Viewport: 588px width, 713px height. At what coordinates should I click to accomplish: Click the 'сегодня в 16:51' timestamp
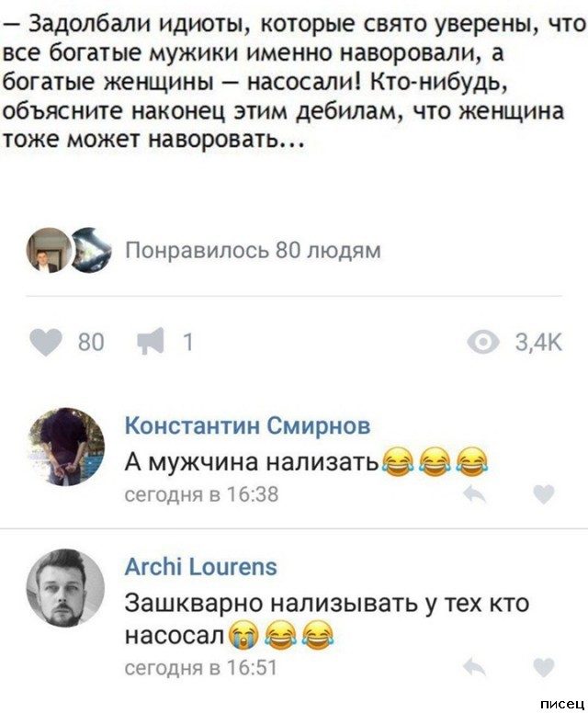201,669
